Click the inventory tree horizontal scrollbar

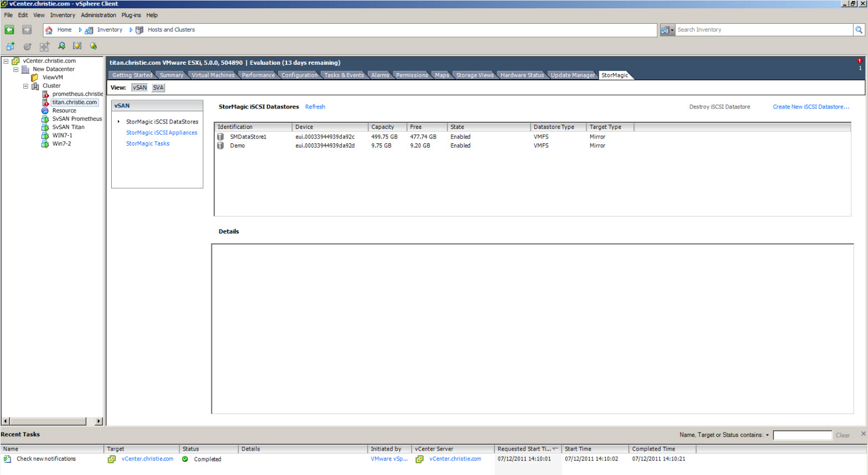coord(48,421)
